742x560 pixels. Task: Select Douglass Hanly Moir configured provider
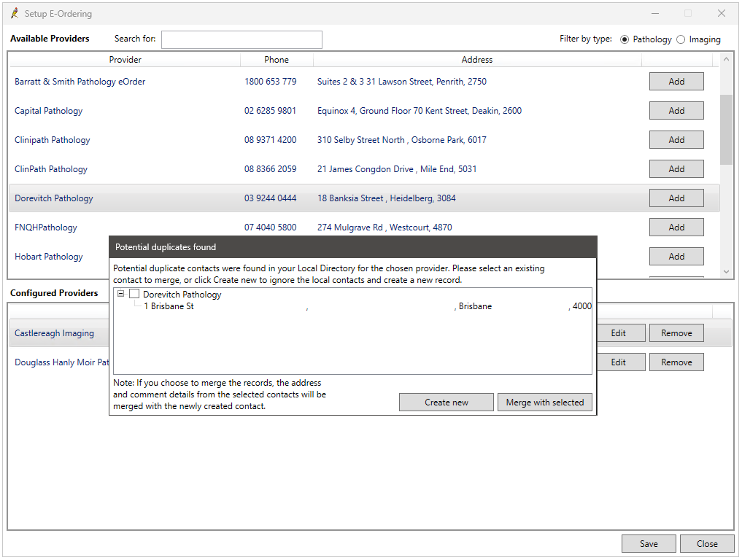(x=61, y=362)
